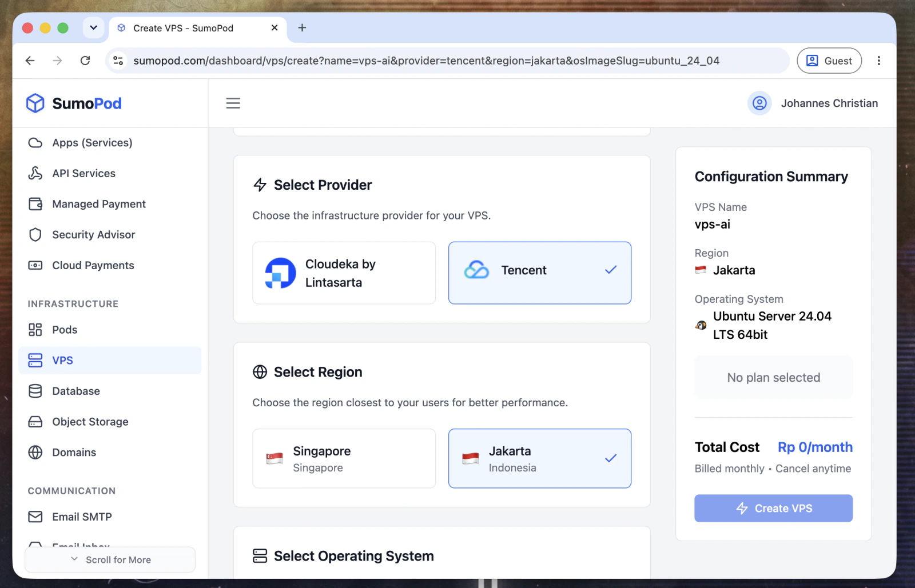Click the Indonesia flag in Jakarta card
The image size is (915, 588).
pyautogui.click(x=471, y=458)
